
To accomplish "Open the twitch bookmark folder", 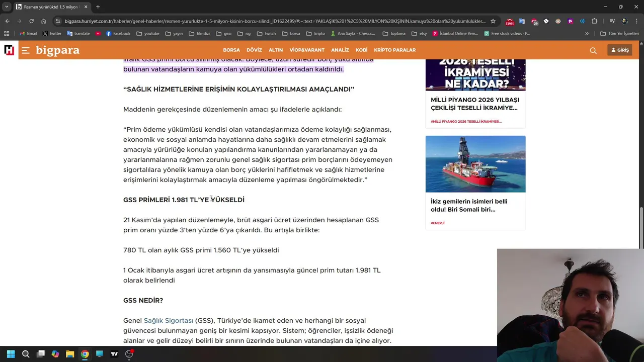I will pyautogui.click(x=266, y=33).
